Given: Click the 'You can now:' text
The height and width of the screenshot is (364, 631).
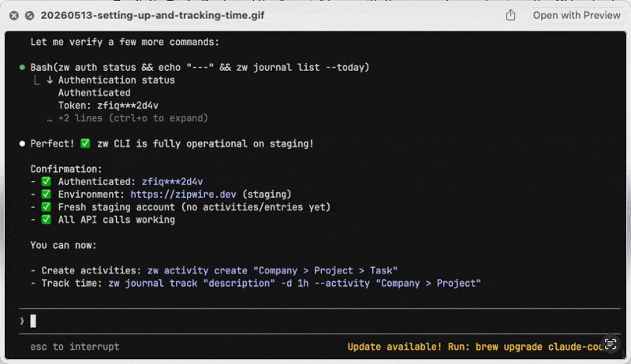Looking at the screenshot, I should click(64, 245).
